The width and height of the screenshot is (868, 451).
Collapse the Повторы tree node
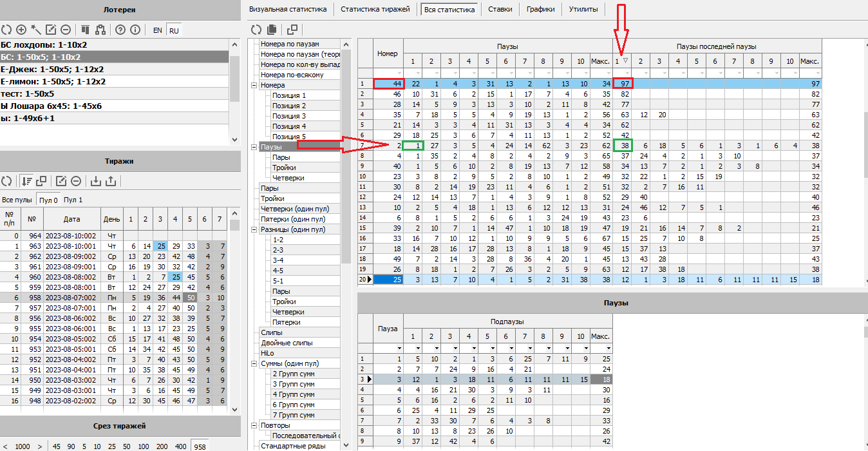coord(254,425)
